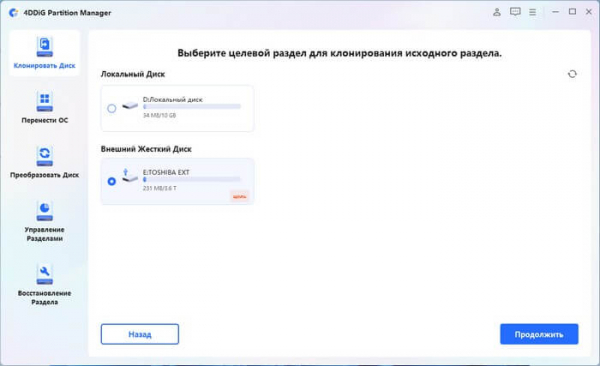Image resolution: width=600 pixels, height=366 pixels.
Task: Open the Клонировать Диск sidebar tool
Action: [44, 53]
